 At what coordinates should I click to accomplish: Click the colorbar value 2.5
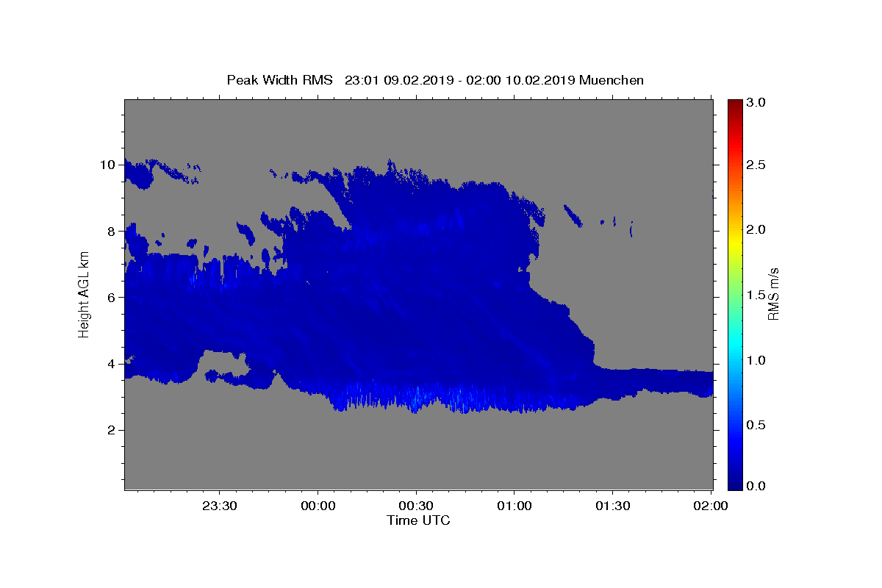click(757, 165)
